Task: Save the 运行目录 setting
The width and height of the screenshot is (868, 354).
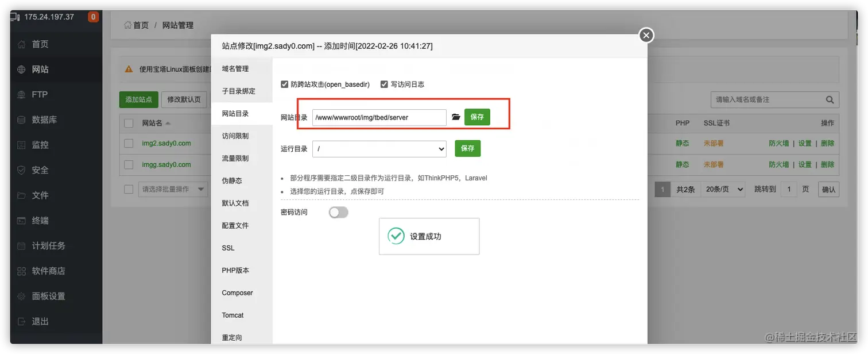Action: click(468, 148)
